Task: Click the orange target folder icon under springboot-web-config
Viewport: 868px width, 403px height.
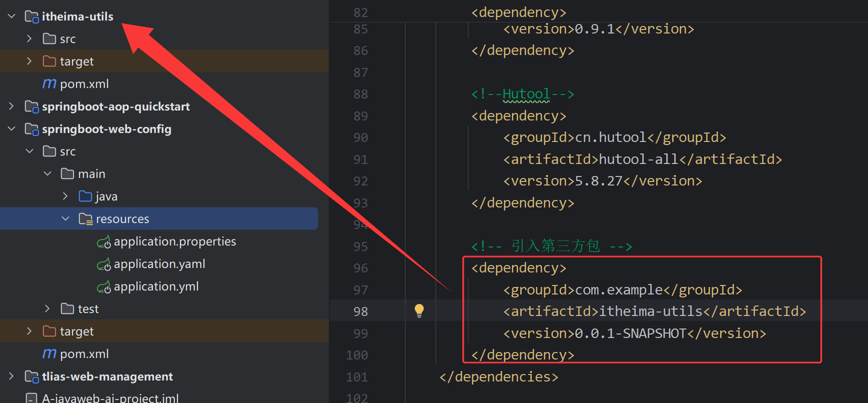Action: [49, 331]
